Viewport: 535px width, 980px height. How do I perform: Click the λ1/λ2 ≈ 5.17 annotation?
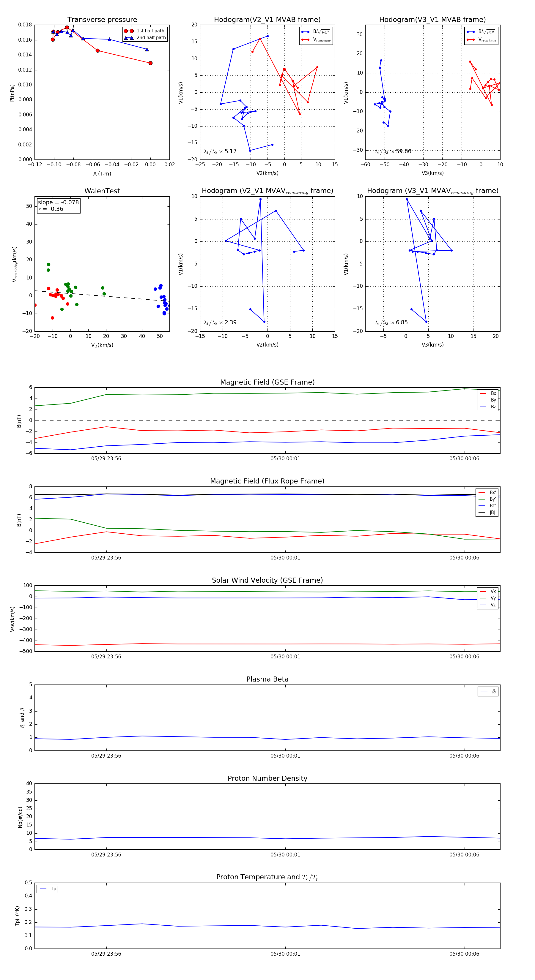pyautogui.click(x=220, y=151)
